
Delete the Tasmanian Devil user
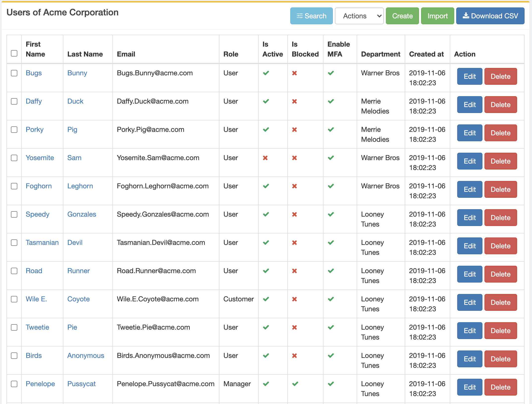point(501,246)
